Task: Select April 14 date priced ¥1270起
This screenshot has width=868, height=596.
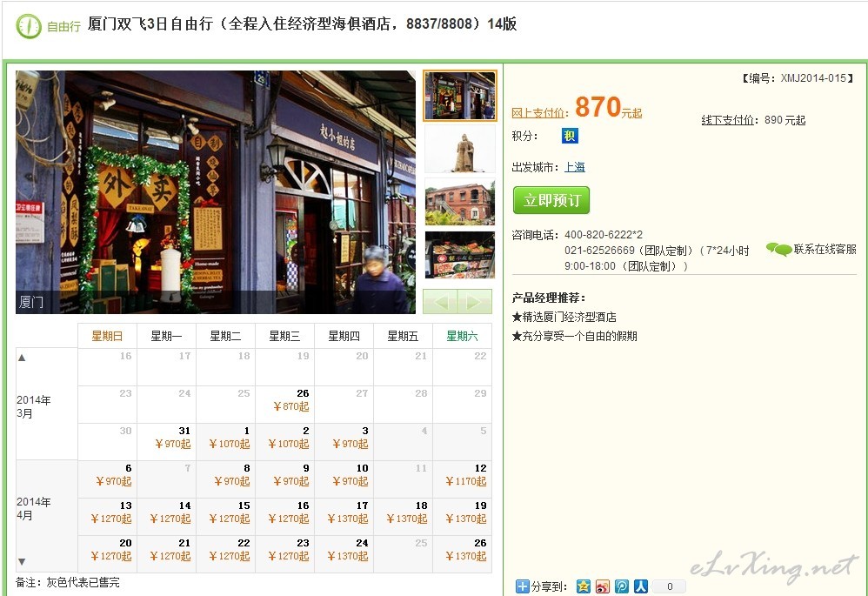Action: pyautogui.click(x=167, y=516)
